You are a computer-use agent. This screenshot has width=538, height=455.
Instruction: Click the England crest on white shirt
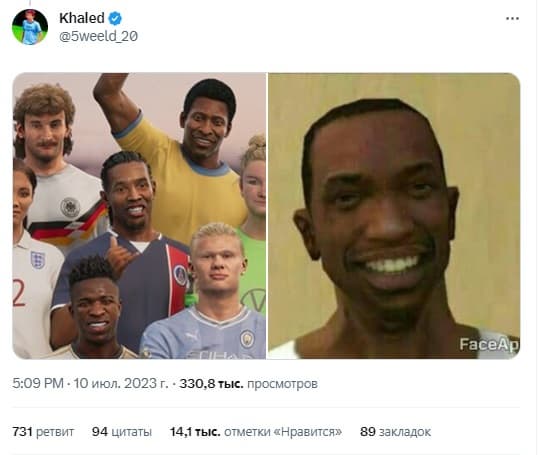click(38, 260)
